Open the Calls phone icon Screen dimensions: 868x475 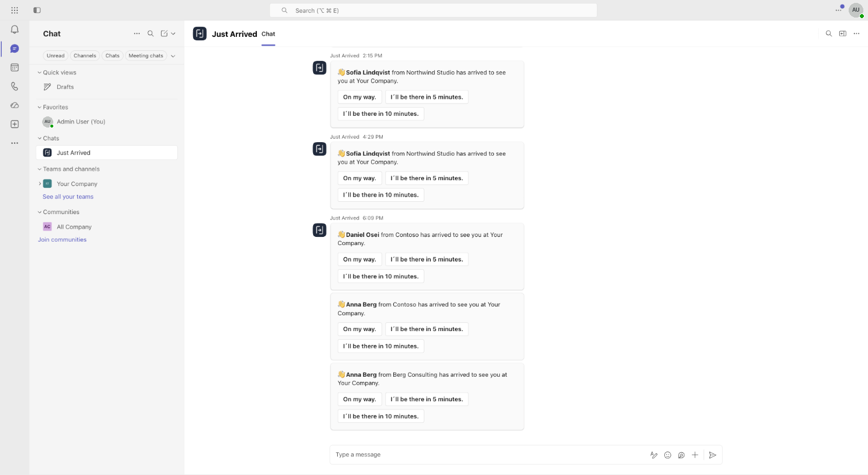point(15,86)
